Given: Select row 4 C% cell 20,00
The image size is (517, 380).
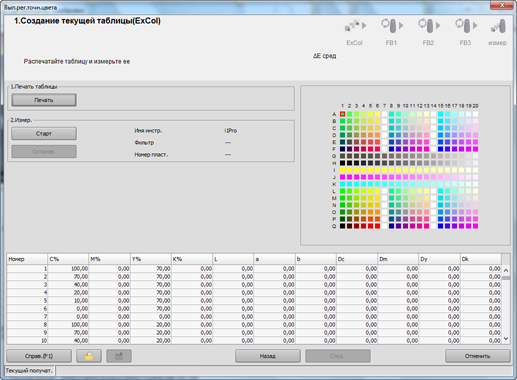Looking at the screenshot, I should click(x=68, y=293).
